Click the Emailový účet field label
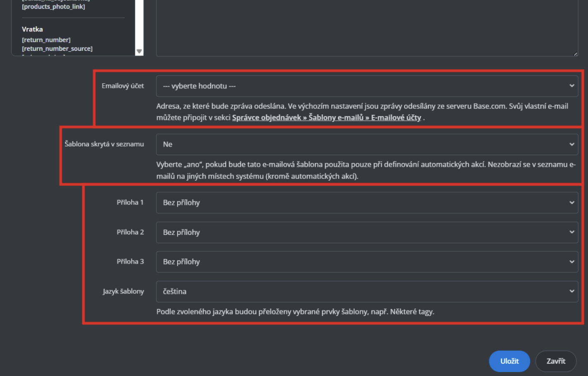The width and height of the screenshot is (588, 376). coord(123,86)
